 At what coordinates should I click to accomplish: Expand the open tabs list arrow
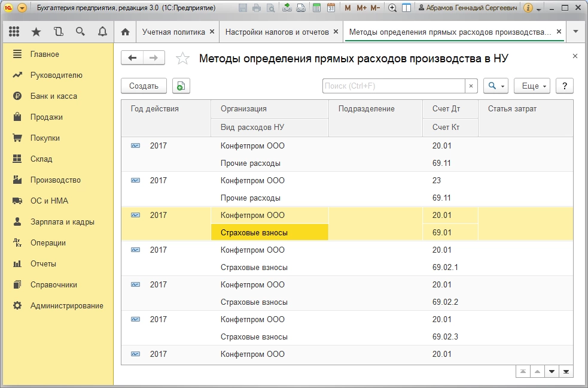[x=575, y=32]
